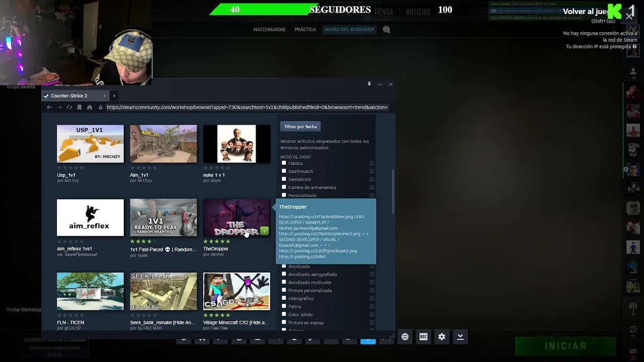Click the Visitar Workshop link

[x=24, y=310]
